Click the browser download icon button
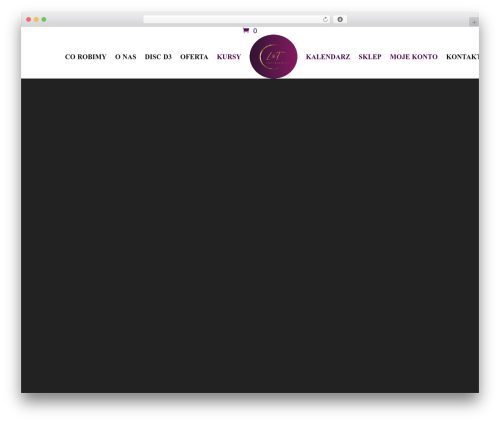Screen dimensions: 500x423 tap(340, 19)
